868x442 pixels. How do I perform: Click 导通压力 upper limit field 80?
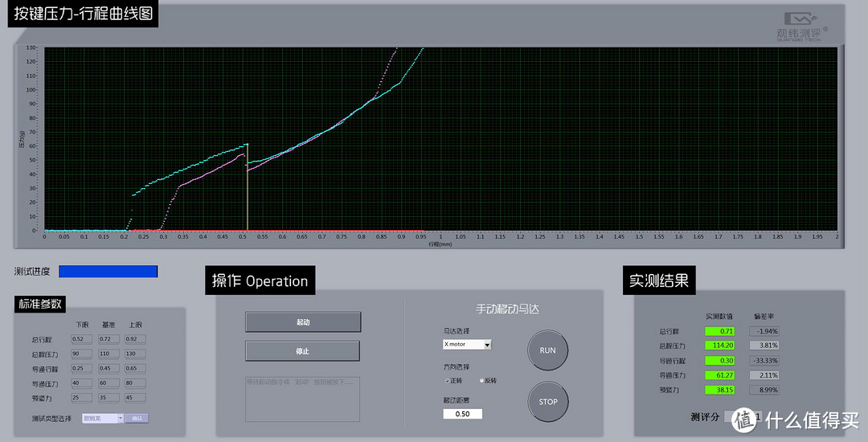(x=135, y=383)
